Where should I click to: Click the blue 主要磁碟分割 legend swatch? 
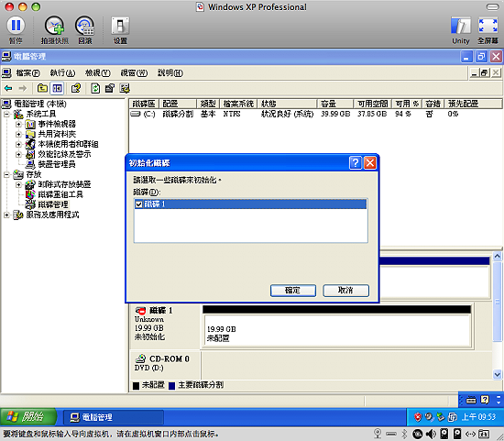coord(172,385)
